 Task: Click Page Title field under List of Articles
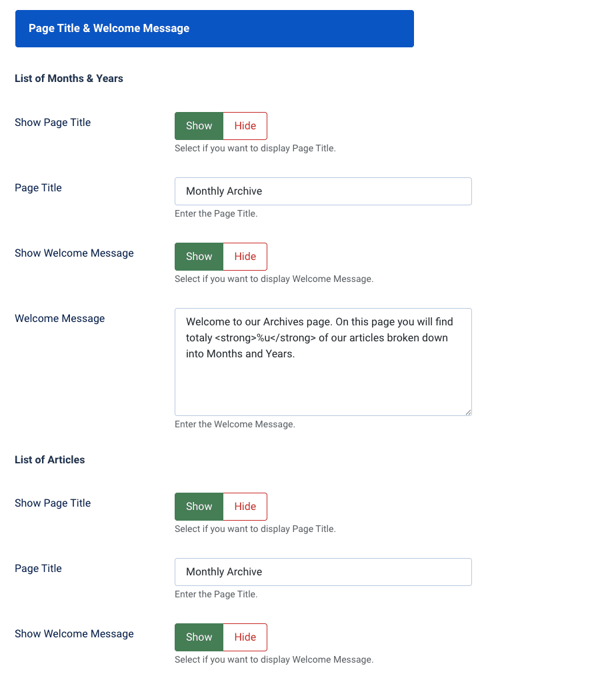(x=323, y=572)
